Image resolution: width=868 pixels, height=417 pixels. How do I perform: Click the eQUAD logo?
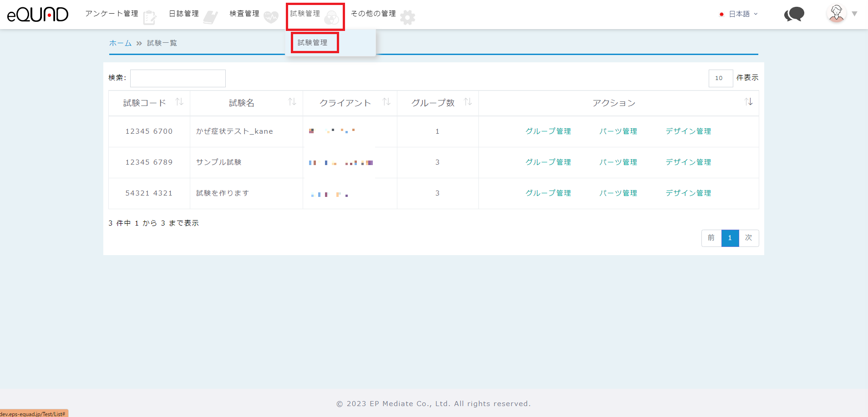(x=38, y=15)
